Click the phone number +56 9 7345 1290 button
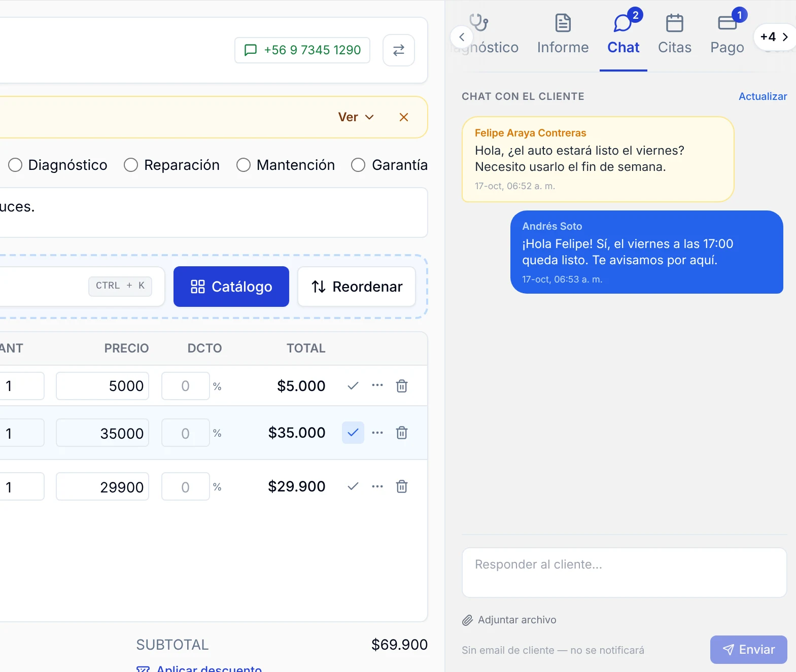 click(x=302, y=50)
